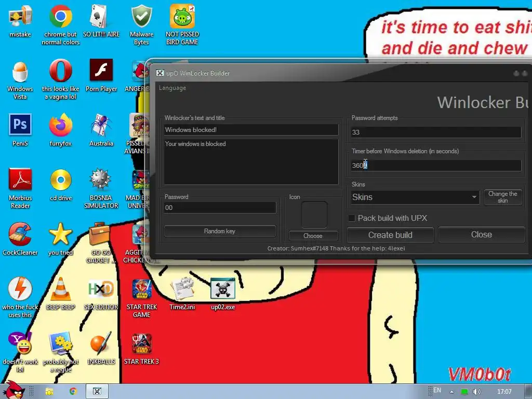Click the Random key button
Viewport: 532px width, 399px height.
click(220, 231)
